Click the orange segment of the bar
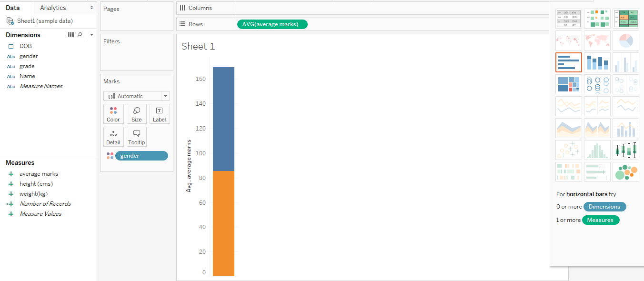Image resolution: width=644 pixels, height=281 pixels. coord(223,223)
